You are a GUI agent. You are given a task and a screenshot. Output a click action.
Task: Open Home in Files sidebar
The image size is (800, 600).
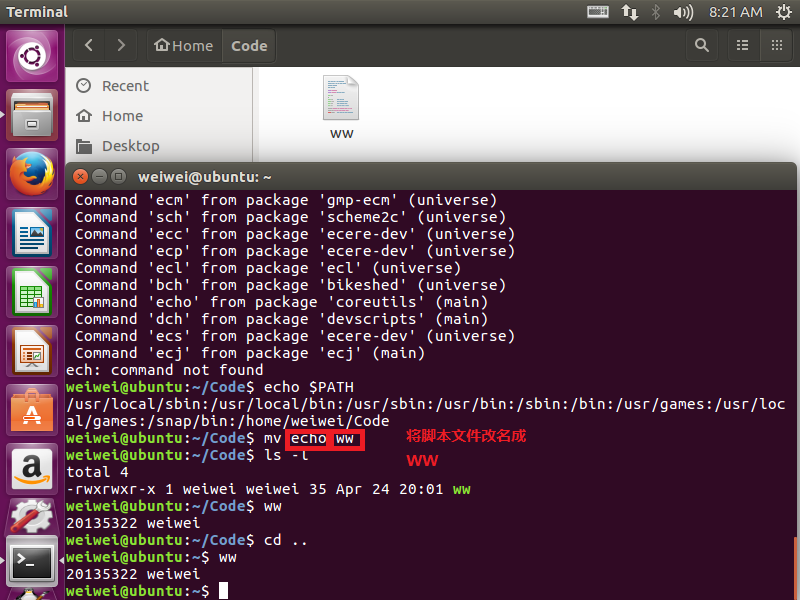(158, 116)
